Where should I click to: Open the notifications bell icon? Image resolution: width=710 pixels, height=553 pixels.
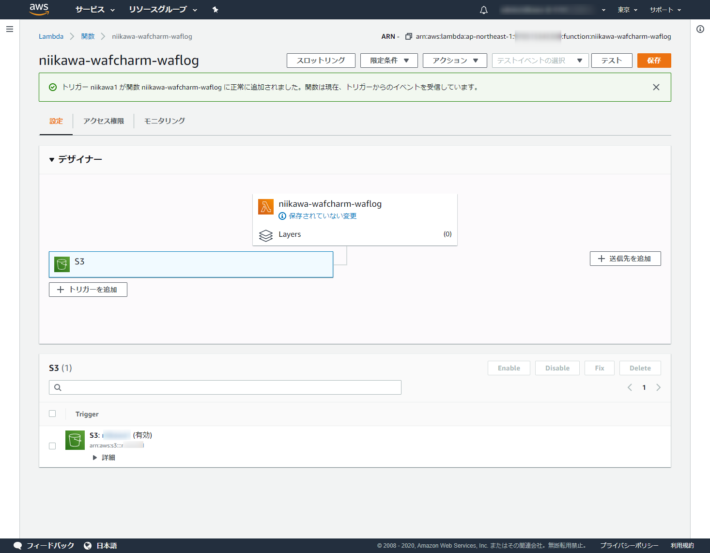coord(485,9)
